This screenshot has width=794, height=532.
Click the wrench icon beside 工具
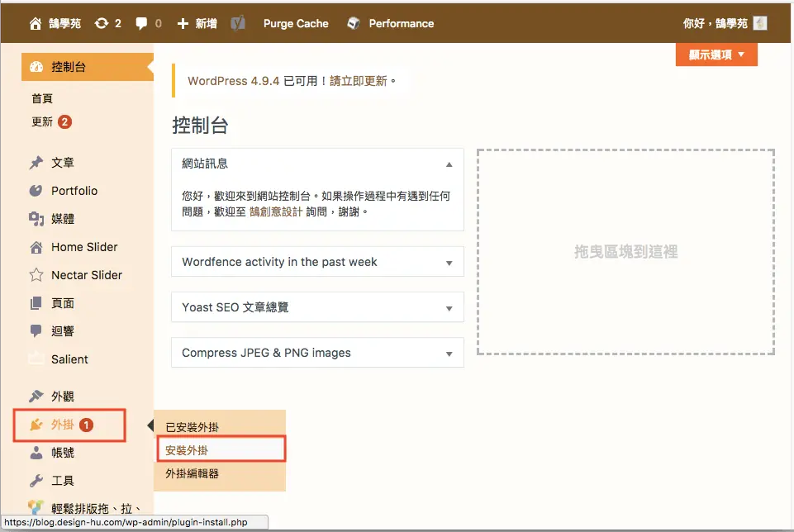pyautogui.click(x=36, y=481)
